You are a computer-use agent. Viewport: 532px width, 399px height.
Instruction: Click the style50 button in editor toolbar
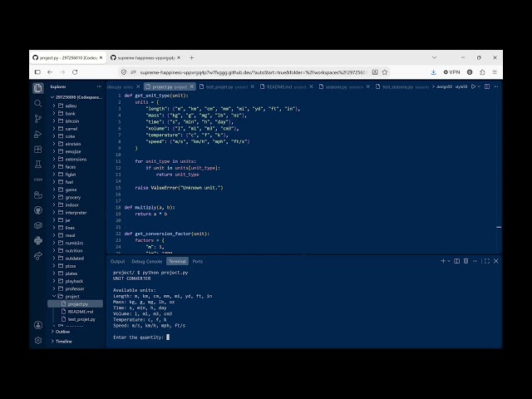point(461,86)
